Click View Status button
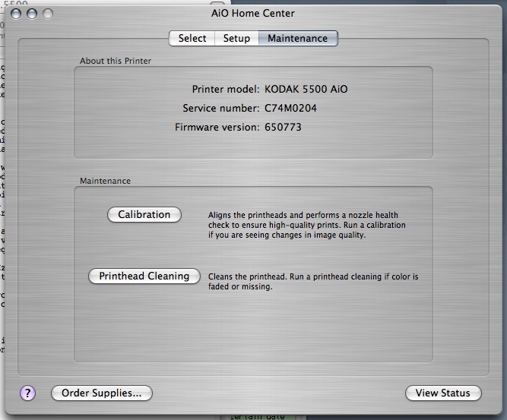 (x=443, y=393)
